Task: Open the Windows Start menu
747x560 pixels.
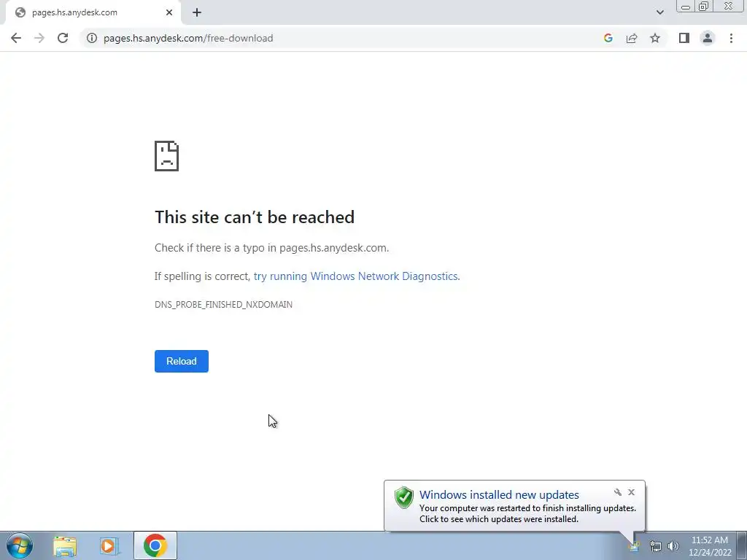Action: tap(20, 545)
